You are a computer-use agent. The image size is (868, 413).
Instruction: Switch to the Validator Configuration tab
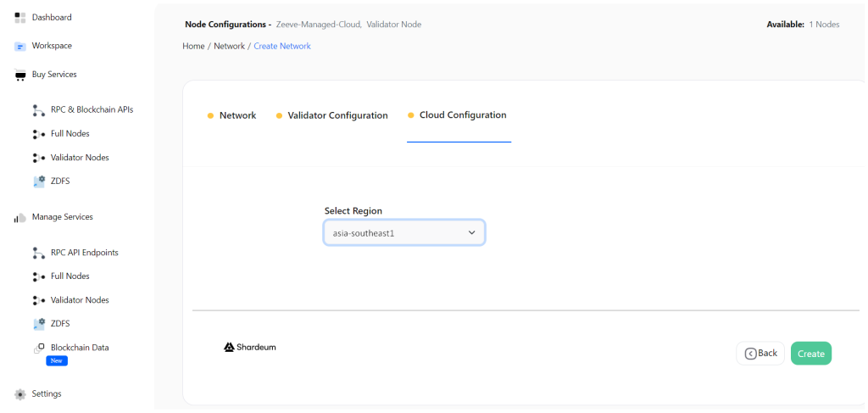[x=337, y=115]
